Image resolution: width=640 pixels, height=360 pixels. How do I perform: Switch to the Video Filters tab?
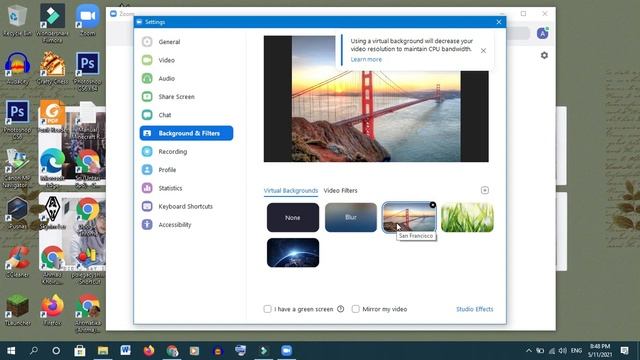click(340, 191)
